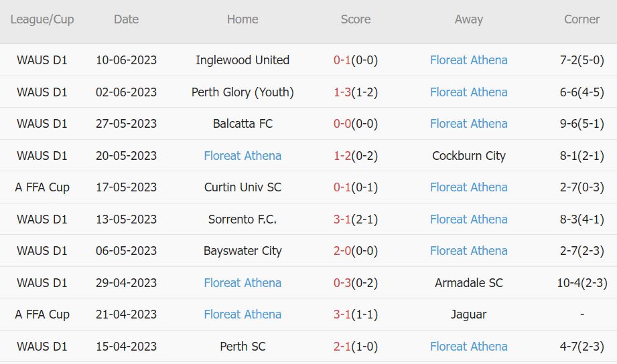Viewport: 617px width, 364px height.
Task: Open Floreat Athena home link against Armadale SC
Action: pyautogui.click(x=243, y=283)
